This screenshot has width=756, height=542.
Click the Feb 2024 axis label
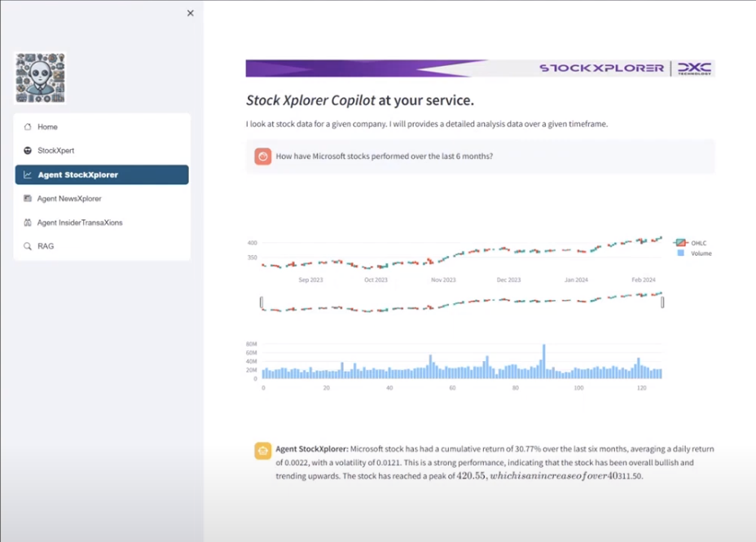coord(644,280)
